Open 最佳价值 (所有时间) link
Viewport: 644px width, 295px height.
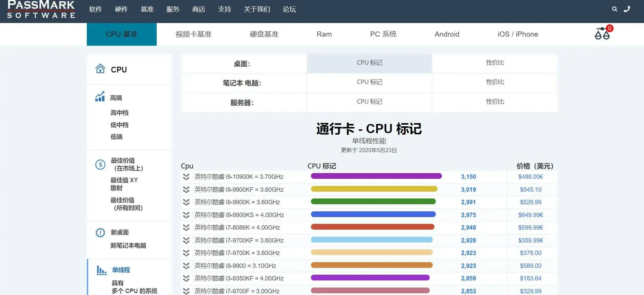tap(126, 204)
